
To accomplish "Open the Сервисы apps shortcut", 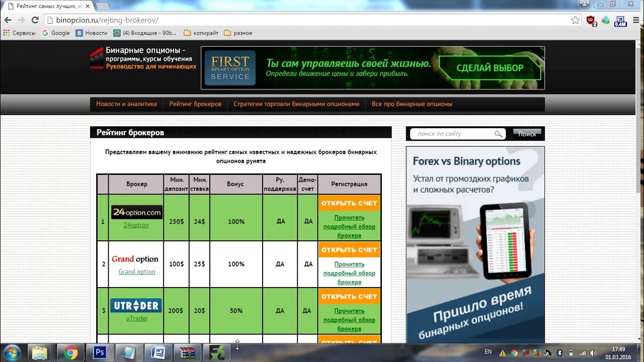I will tap(19, 33).
